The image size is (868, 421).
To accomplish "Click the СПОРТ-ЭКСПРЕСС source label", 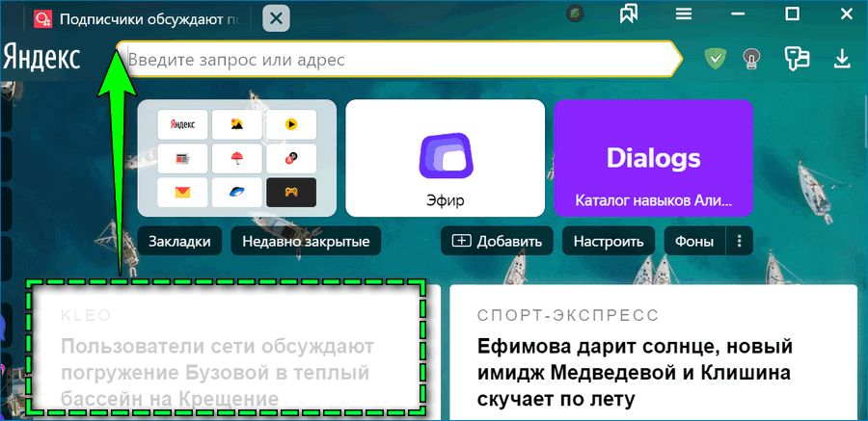I will click(568, 315).
